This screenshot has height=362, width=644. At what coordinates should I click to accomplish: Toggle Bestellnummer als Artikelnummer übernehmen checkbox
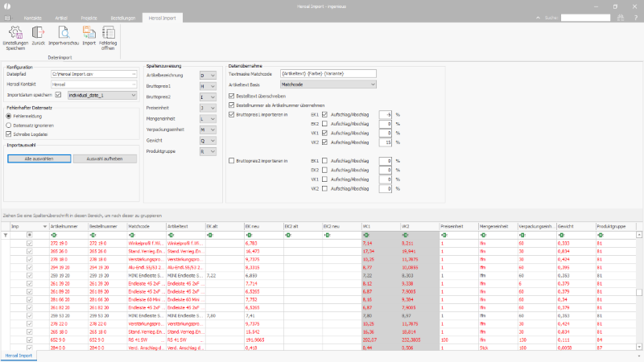click(x=232, y=105)
